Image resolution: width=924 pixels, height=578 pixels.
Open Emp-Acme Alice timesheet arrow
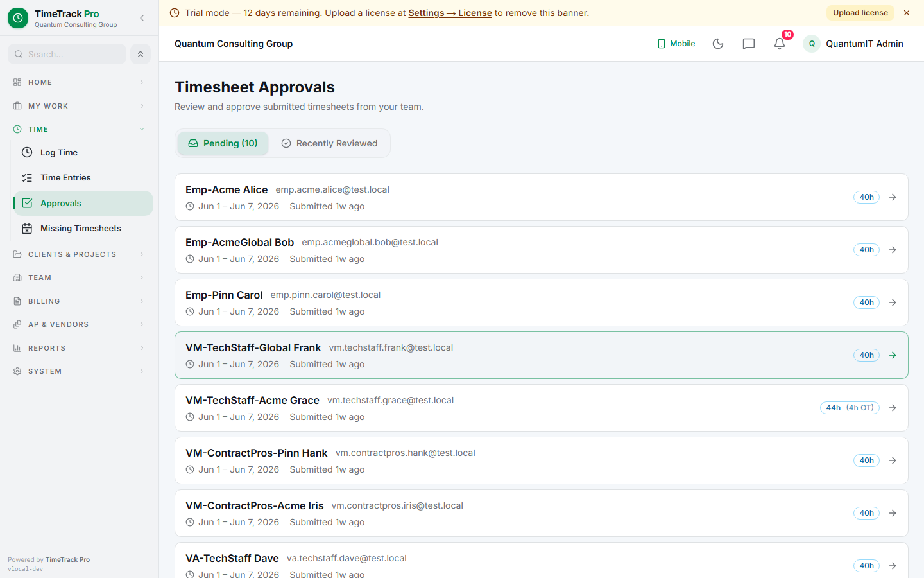[x=893, y=197]
